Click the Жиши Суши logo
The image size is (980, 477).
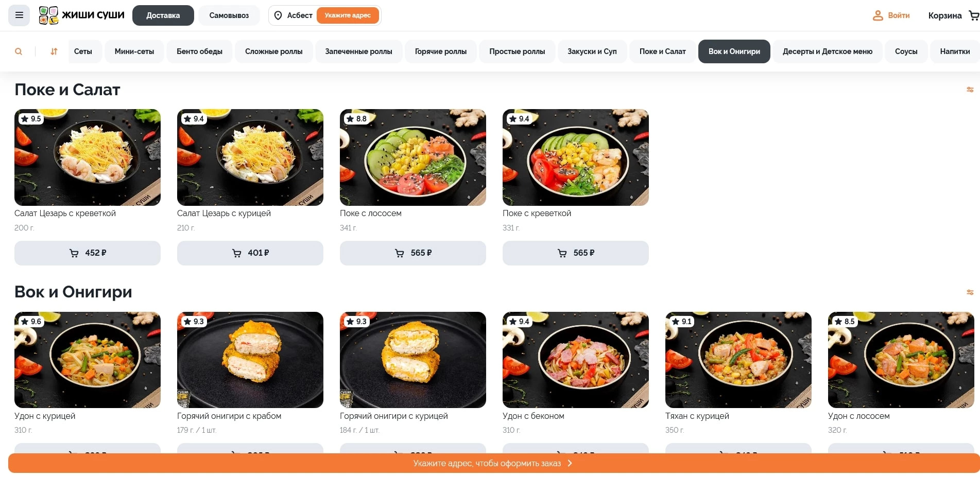pyautogui.click(x=81, y=15)
